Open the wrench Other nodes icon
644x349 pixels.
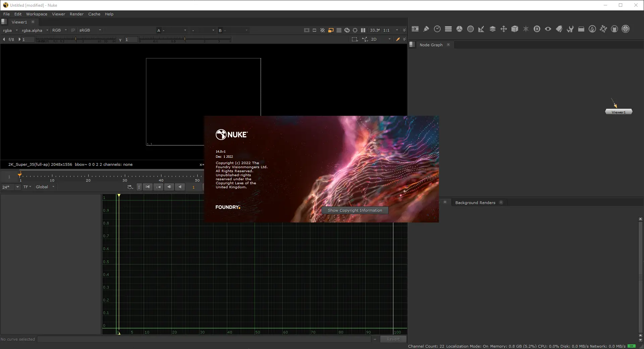coord(570,29)
